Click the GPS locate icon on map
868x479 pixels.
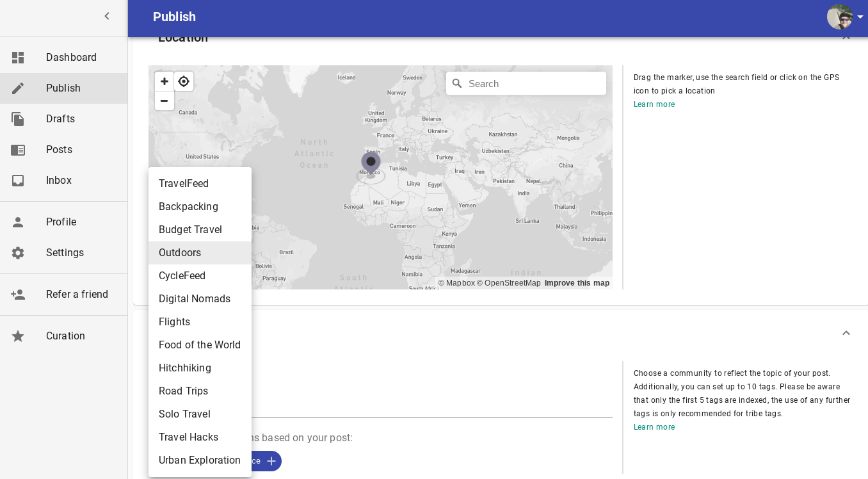(x=184, y=81)
